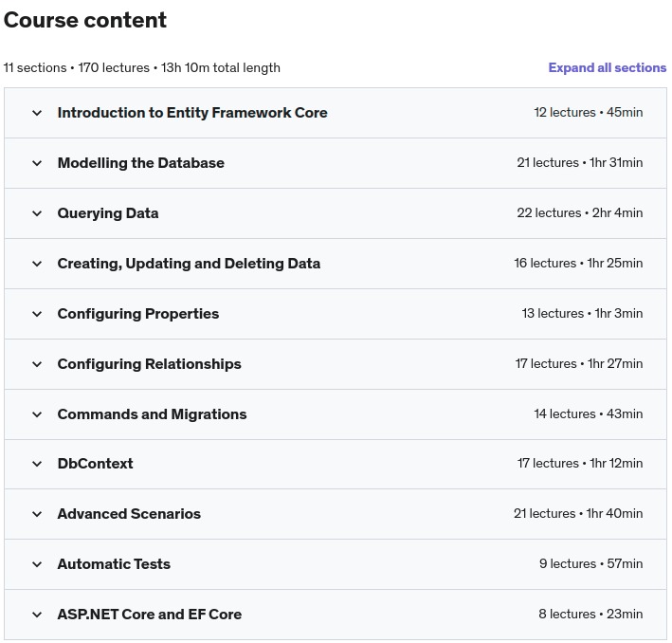Click the 21 lectures • 1hr 40min row info
The height and width of the screenshot is (643, 672).
pos(578,514)
